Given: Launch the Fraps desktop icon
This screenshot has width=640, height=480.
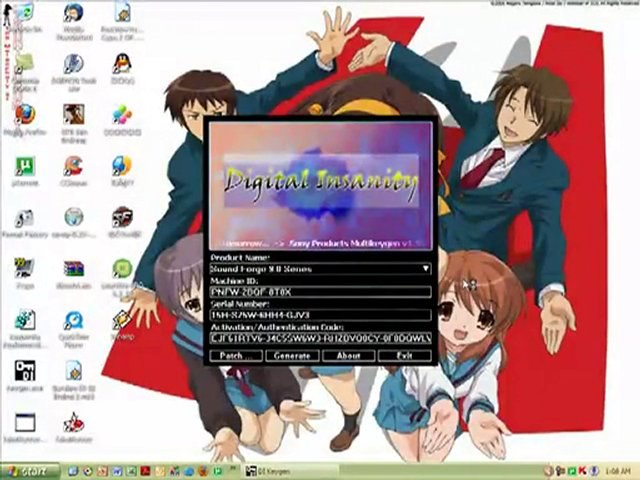Looking at the screenshot, I should tap(25, 268).
